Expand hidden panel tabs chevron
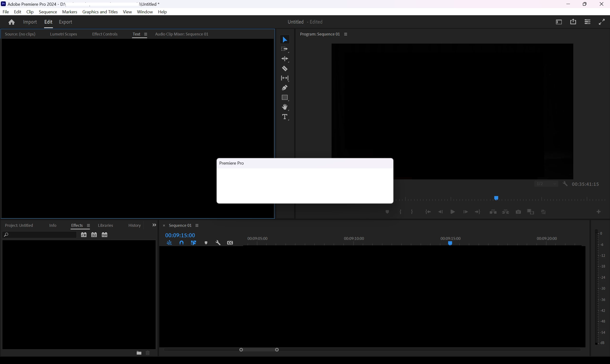 coord(154,225)
